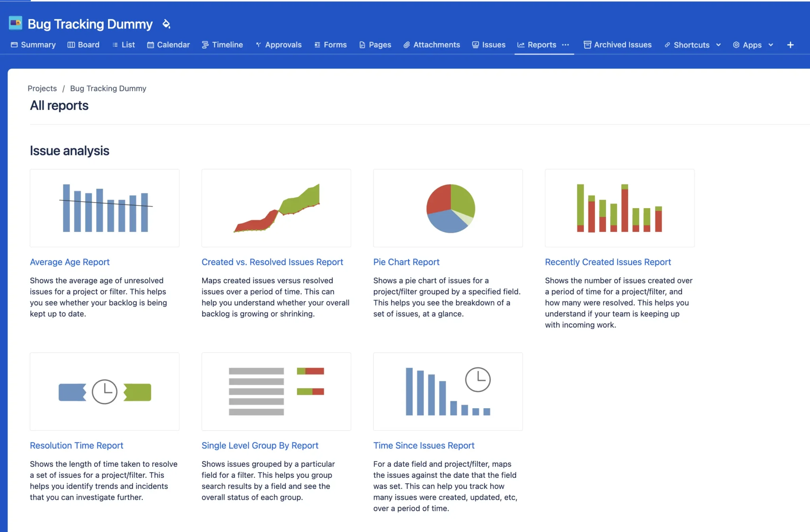Viewport: 810px width, 532px height.
Task: Click the Attachments tab icon
Action: coord(405,45)
